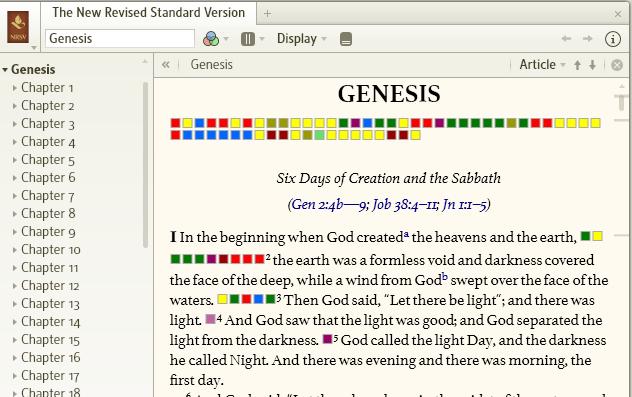Click the reference box containing Genesis
This screenshot has width=632, height=397.
[120, 39]
